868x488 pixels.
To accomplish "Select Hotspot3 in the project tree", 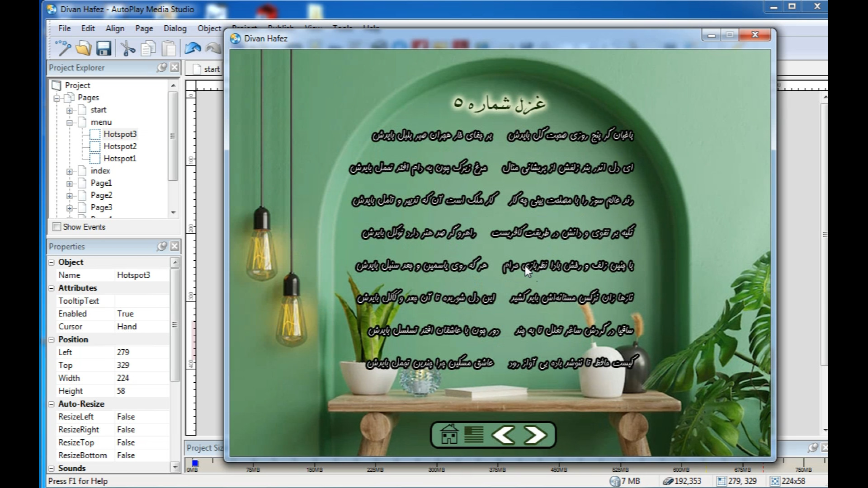I will coord(120,134).
